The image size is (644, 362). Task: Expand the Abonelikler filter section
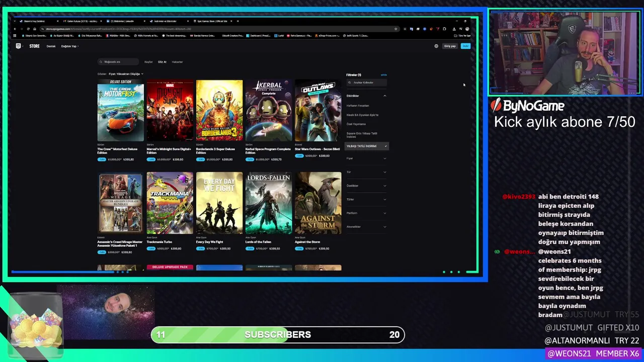tap(366, 227)
